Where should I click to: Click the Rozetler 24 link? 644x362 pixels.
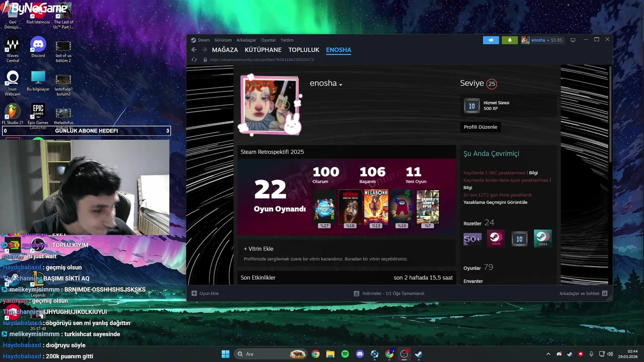coord(478,223)
